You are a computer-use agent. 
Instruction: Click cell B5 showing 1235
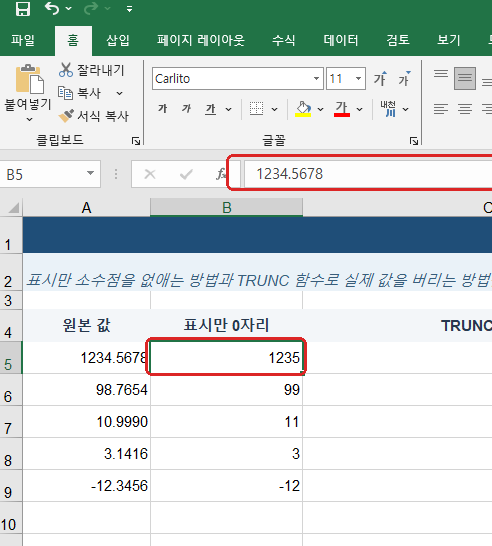(227, 358)
